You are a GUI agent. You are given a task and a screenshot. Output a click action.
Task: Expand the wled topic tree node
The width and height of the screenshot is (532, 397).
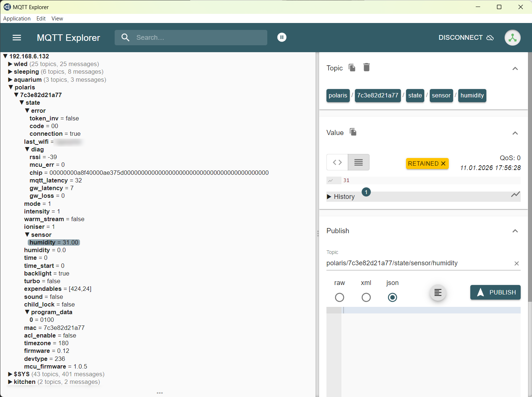10,64
